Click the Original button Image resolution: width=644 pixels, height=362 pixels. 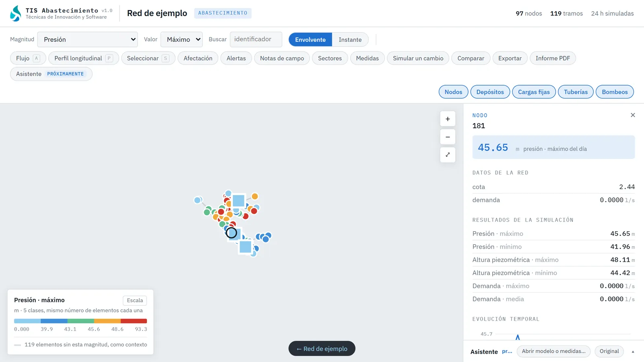click(x=609, y=351)
